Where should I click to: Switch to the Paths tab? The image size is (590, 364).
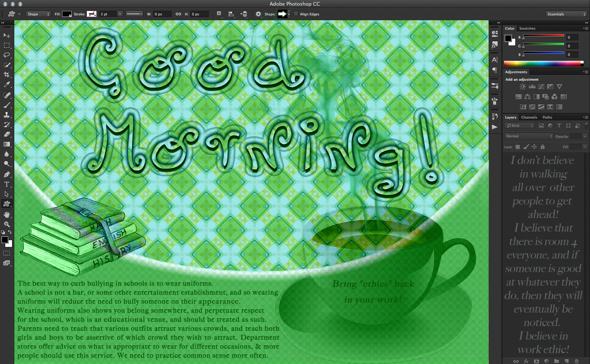coord(547,117)
